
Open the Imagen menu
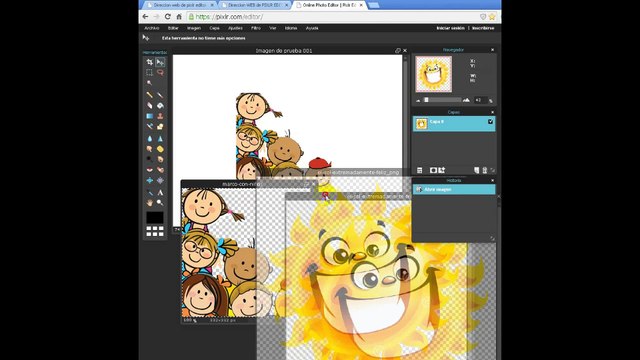(194, 28)
